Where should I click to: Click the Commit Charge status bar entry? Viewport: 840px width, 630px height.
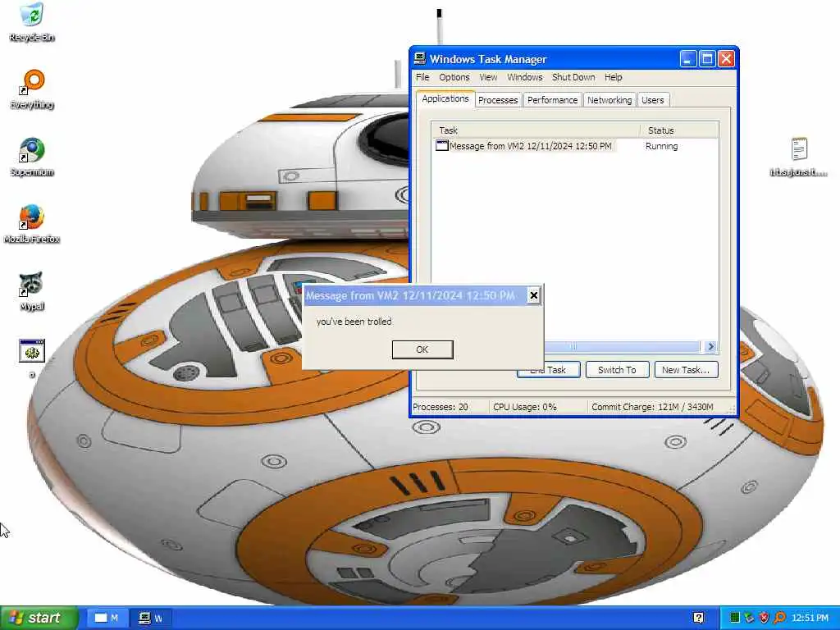pyautogui.click(x=652, y=407)
